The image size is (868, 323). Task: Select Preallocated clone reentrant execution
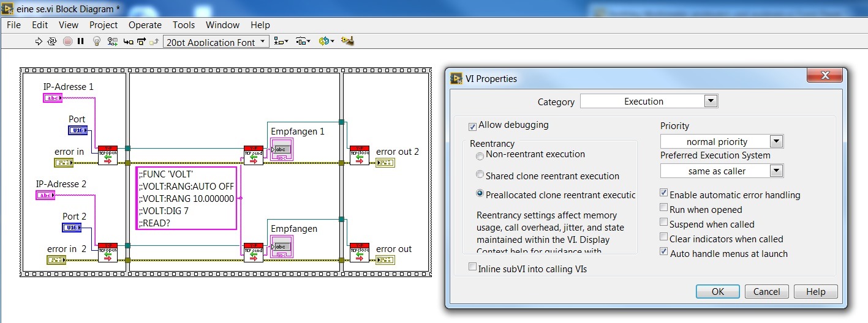click(480, 194)
